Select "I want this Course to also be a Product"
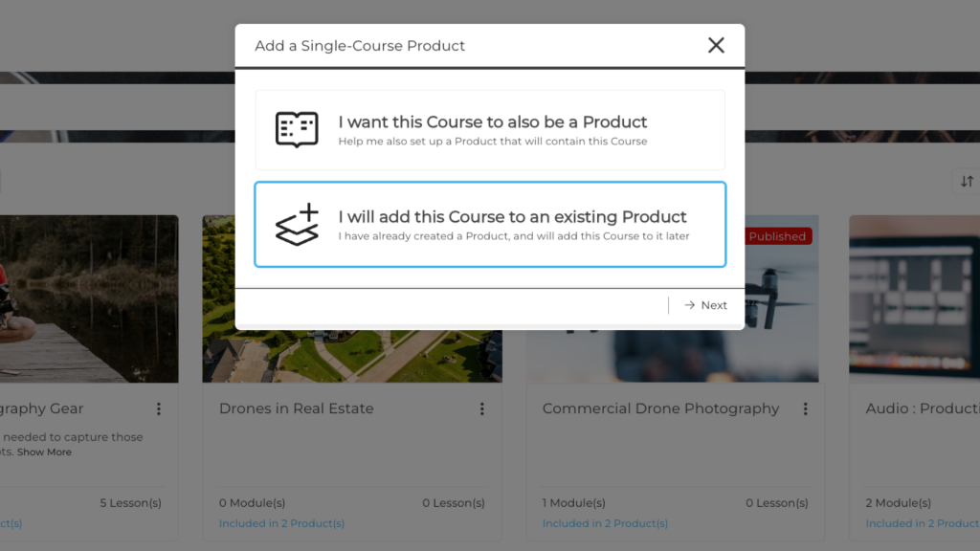This screenshot has height=551, width=980. 490,130
